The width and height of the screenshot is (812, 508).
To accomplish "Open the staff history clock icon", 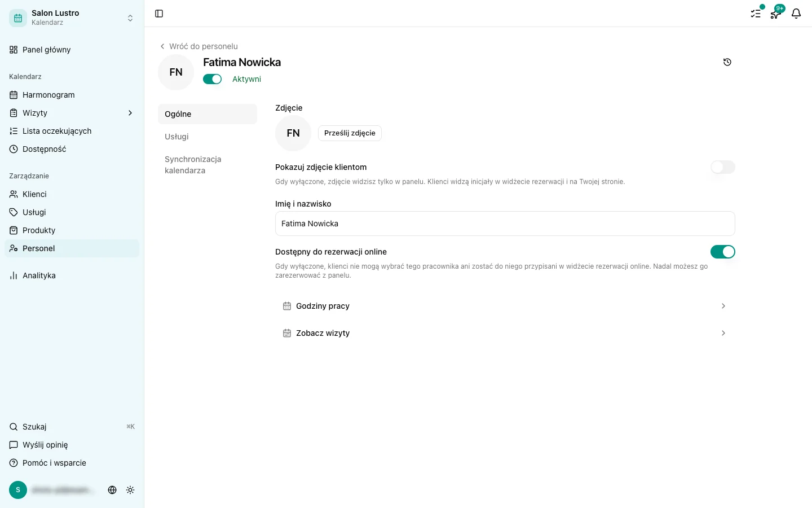I will click(x=727, y=62).
